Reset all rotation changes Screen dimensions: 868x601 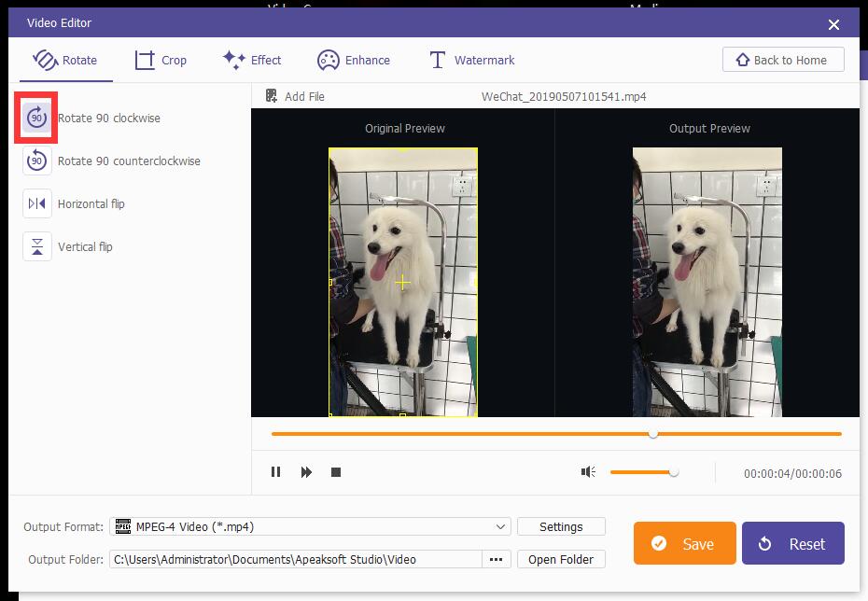[793, 543]
